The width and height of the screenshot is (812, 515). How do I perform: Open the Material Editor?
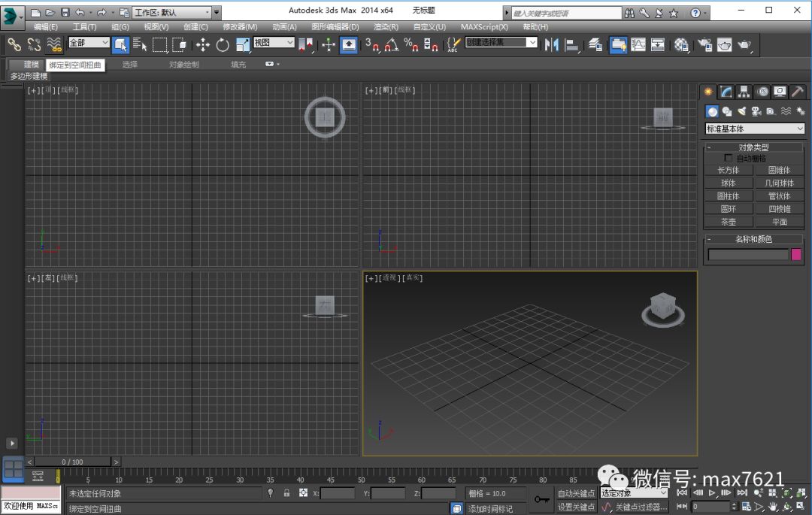coord(681,45)
